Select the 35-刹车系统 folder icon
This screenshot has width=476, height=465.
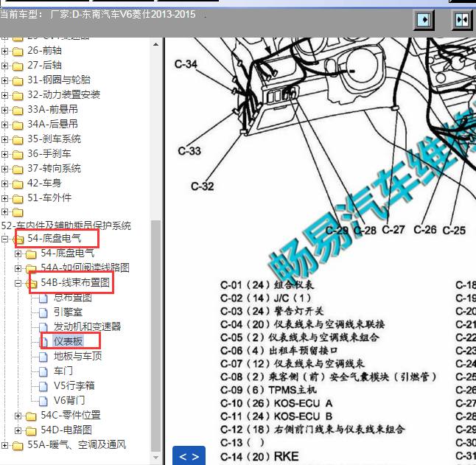[x=18, y=140]
